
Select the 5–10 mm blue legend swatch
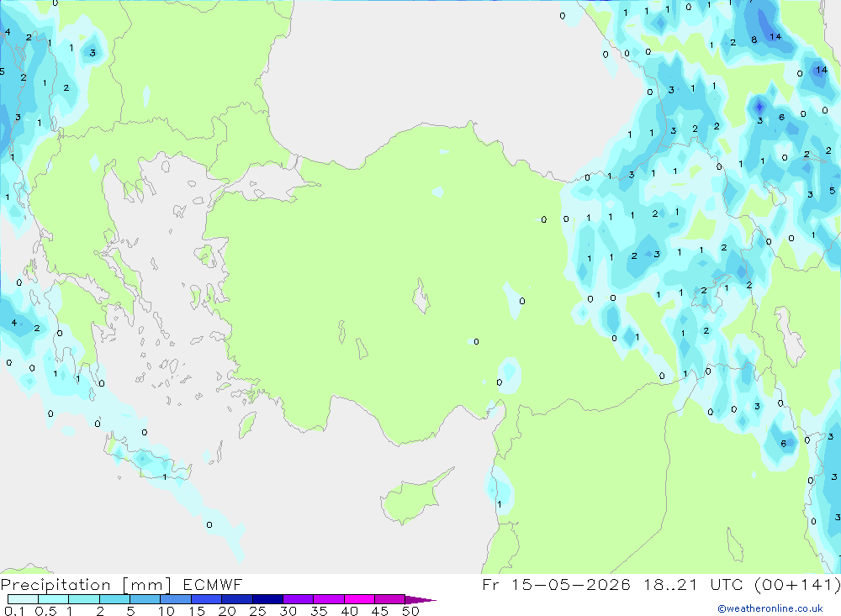point(145,599)
